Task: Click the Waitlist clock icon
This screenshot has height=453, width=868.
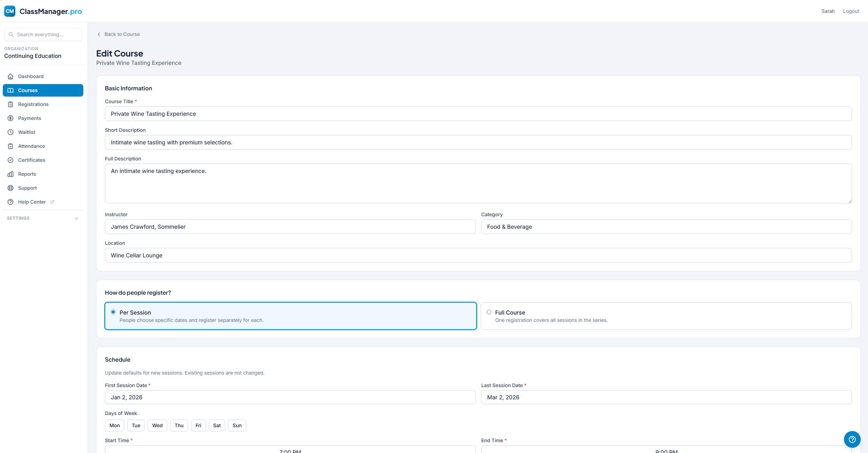Action: (x=10, y=132)
